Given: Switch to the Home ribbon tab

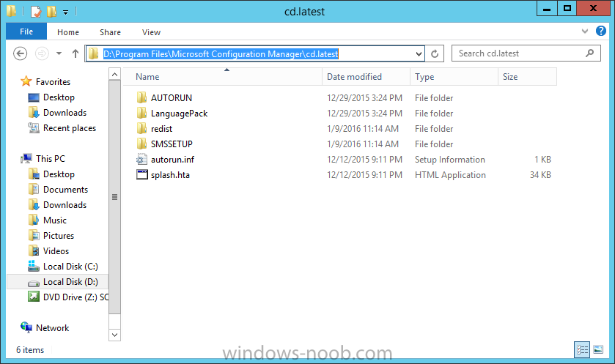Looking at the screenshot, I should (x=68, y=32).
